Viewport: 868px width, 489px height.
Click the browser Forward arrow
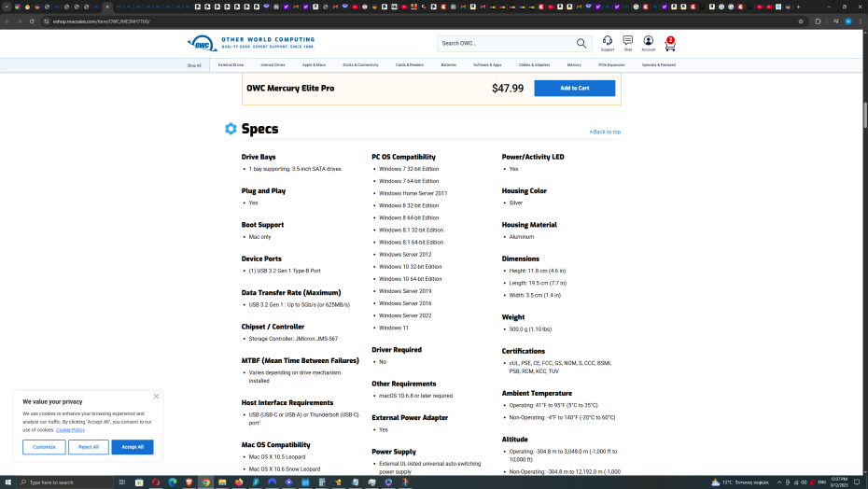click(x=20, y=21)
